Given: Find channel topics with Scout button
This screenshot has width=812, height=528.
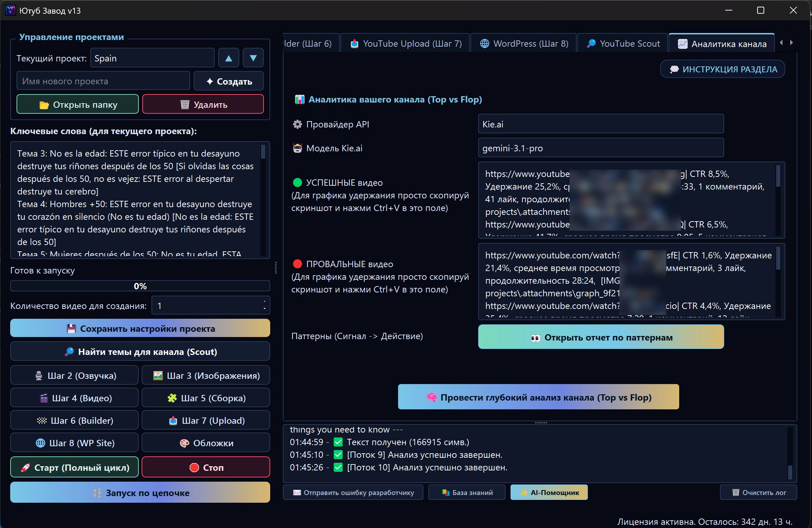Looking at the screenshot, I should 140,351.
